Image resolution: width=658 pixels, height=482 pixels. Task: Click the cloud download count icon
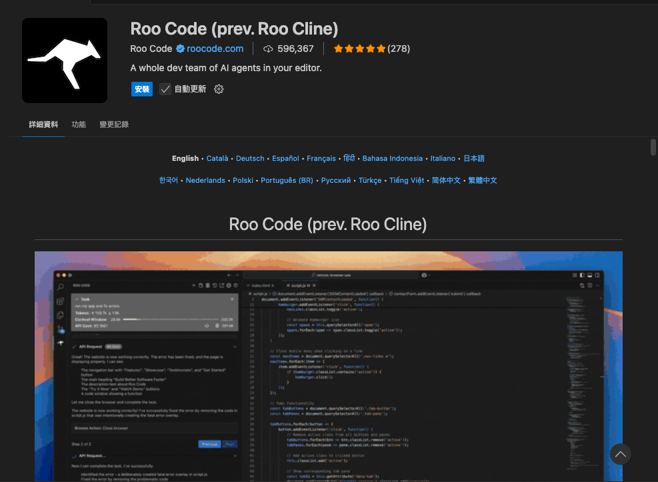tap(267, 49)
